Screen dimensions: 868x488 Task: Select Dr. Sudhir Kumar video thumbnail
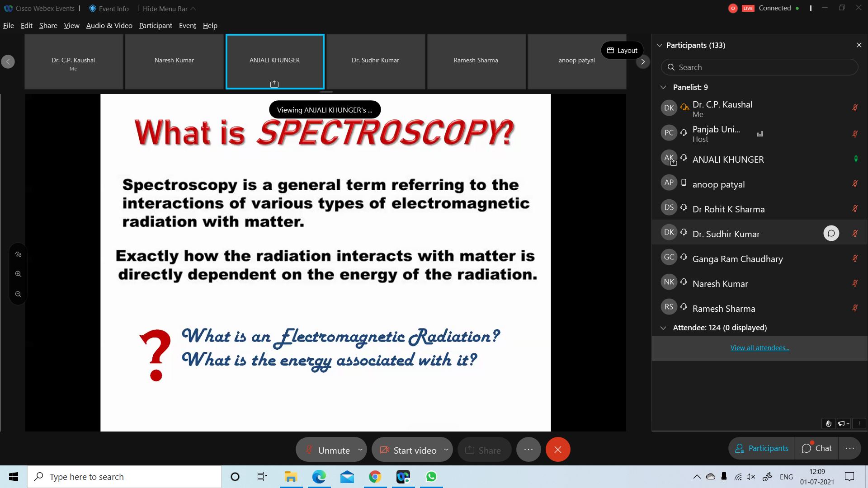click(x=376, y=61)
